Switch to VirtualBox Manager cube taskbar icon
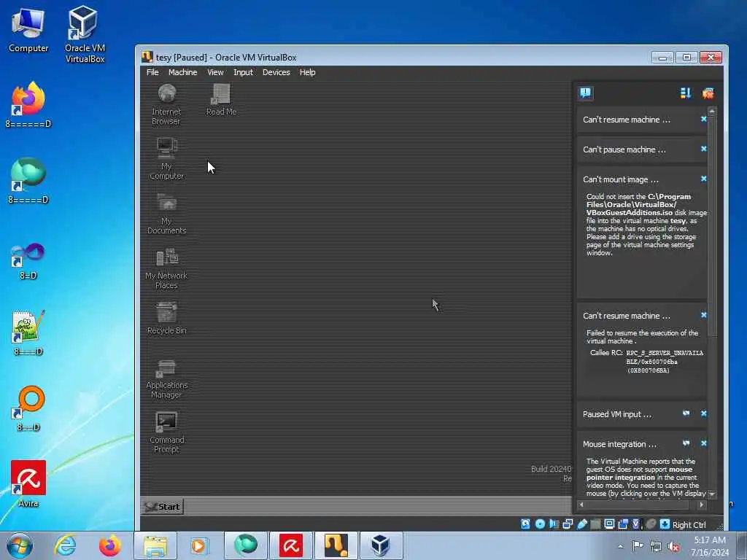Viewport: 747px width, 560px height. (x=381, y=545)
